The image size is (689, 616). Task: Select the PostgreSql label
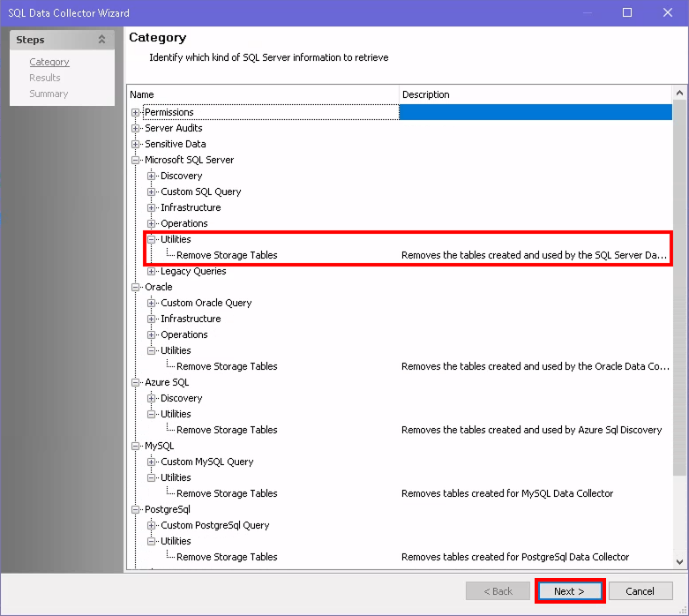pyautogui.click(x=168, y=509)
